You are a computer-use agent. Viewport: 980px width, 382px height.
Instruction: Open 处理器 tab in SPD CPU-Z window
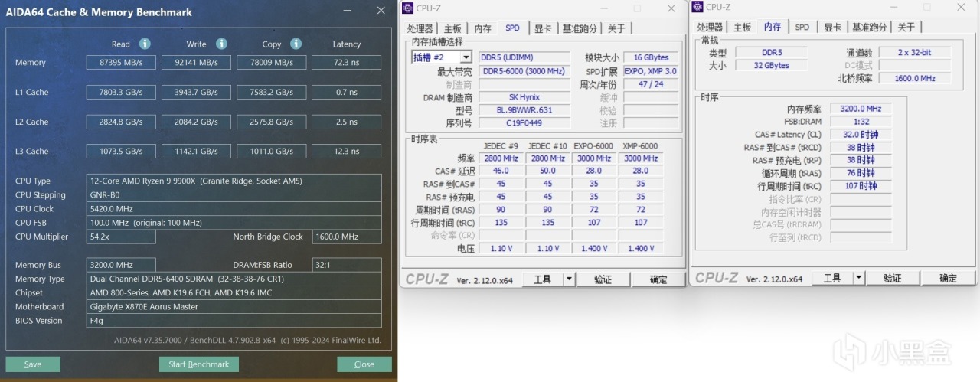coord(420,29)
